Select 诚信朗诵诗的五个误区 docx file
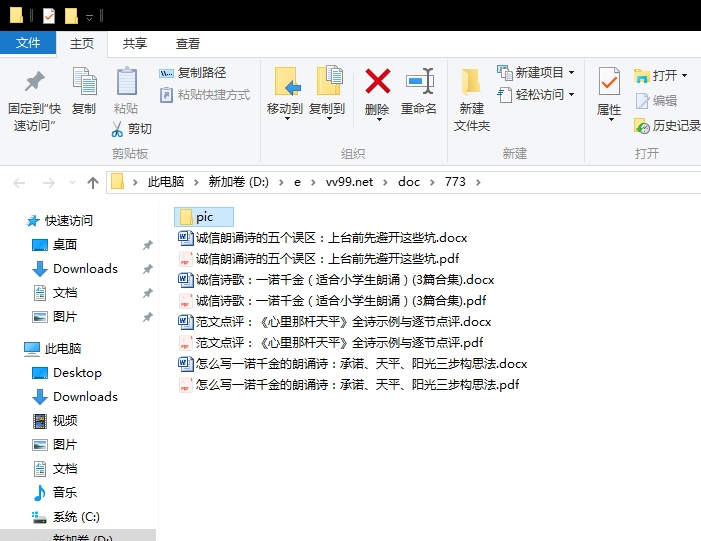The width and height of the screenshot is (701, 541). coord(323,237)
